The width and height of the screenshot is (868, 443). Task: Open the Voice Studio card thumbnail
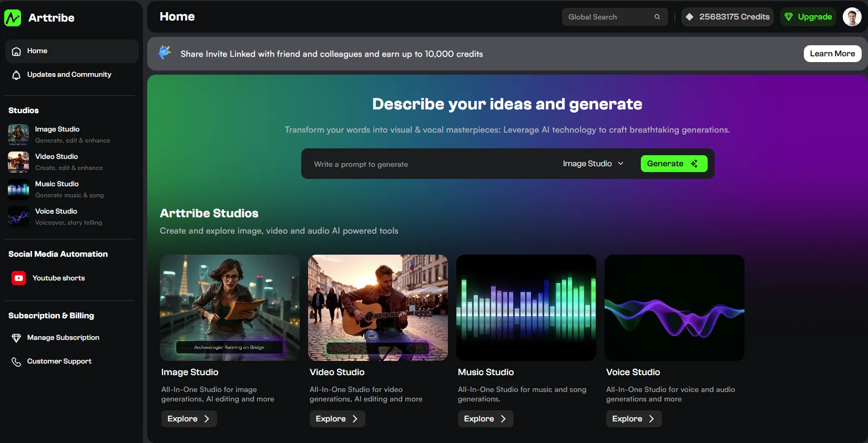tap(675, 308)
